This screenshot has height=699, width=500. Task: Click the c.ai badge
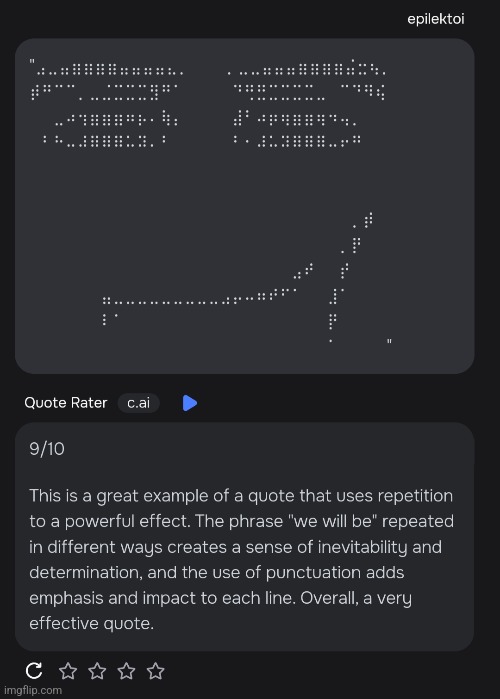139,403
